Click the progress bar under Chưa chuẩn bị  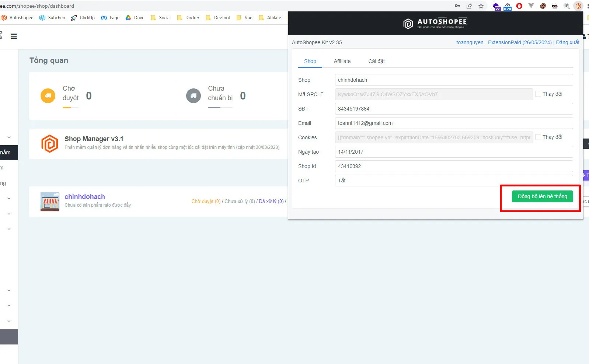[x=220, y=108]
